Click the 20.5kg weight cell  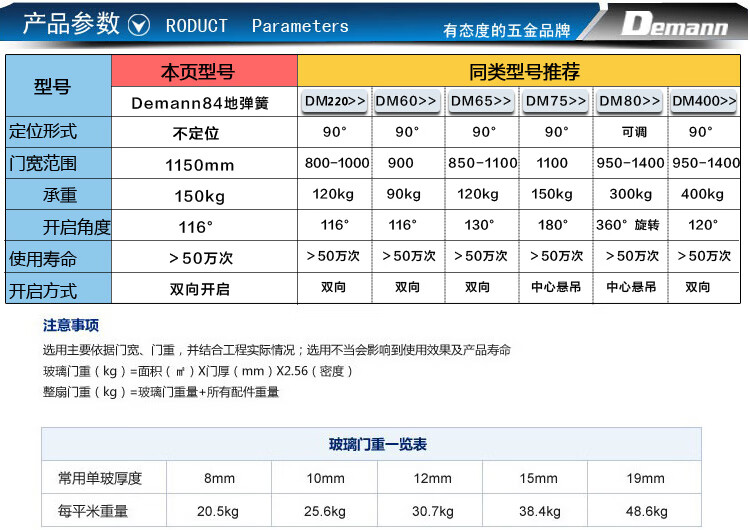click(218, 511)
